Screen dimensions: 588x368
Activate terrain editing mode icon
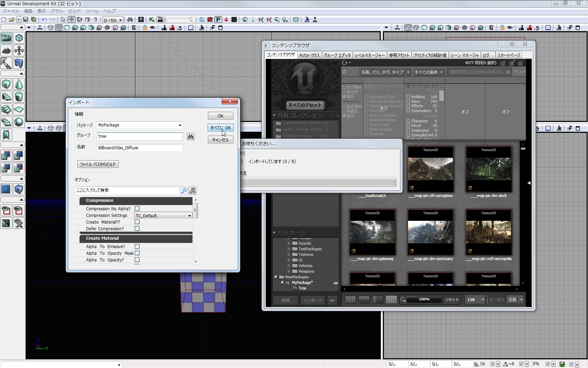click(x=6, y=50)
